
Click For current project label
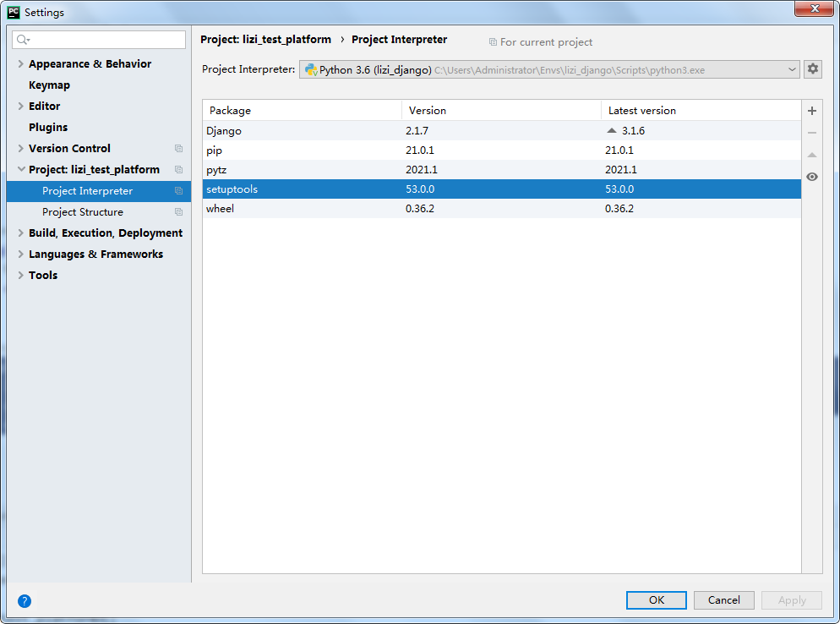(546, 41)
